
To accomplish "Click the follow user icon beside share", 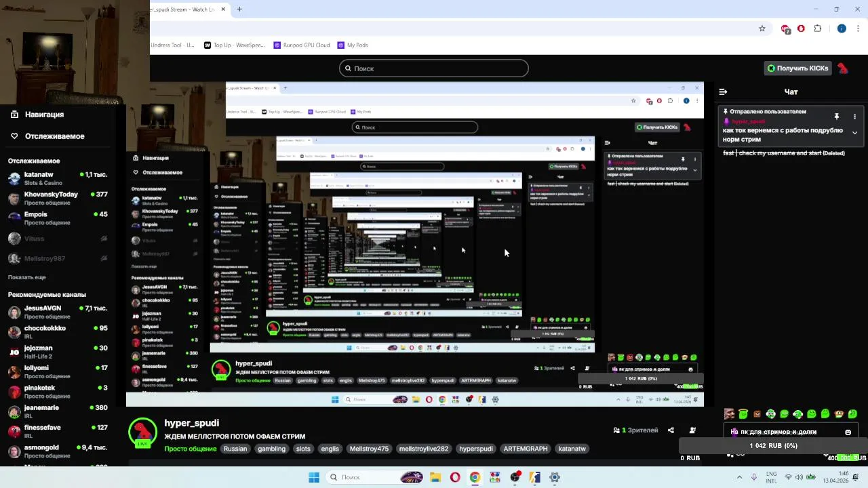I will pyautogui.click(x=692, y=430).
